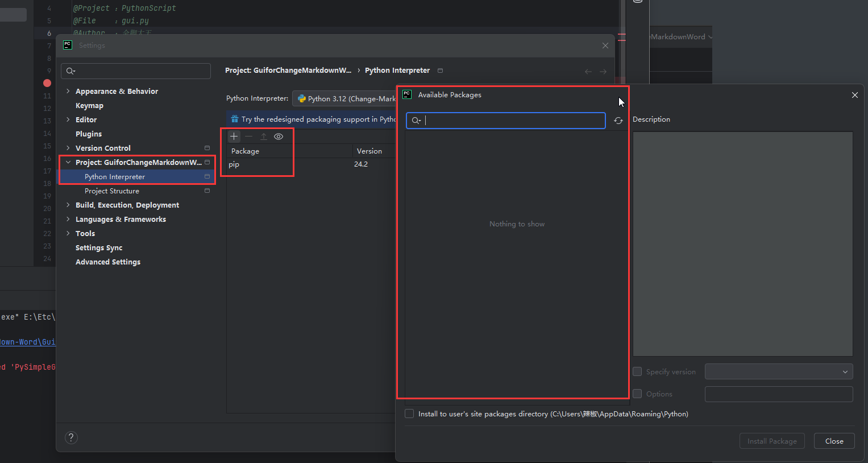
Task: Click the Close button in Available Packages
Action: 834,441
